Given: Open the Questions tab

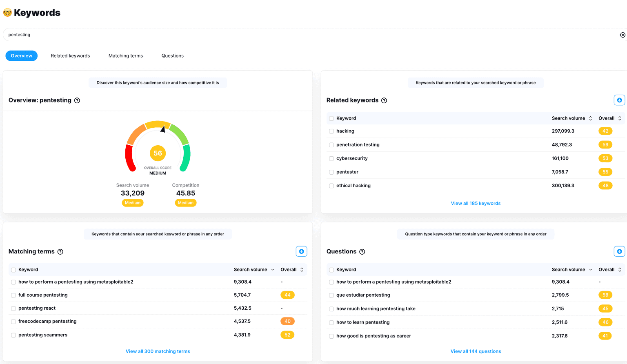Looking at the screenshot, I should point(172,55).
